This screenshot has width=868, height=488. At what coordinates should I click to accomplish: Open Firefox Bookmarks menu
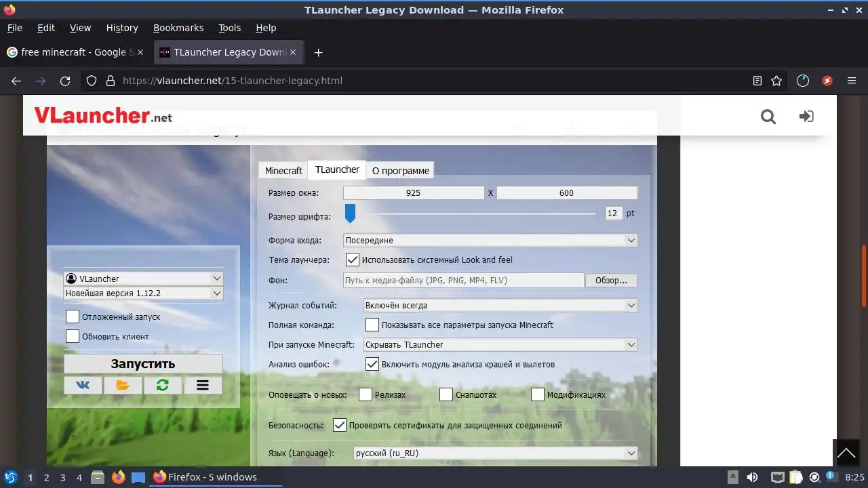click(x=178, y=28)
